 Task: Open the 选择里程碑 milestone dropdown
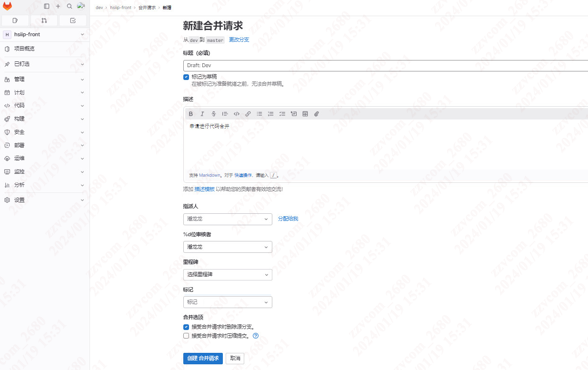228,274
